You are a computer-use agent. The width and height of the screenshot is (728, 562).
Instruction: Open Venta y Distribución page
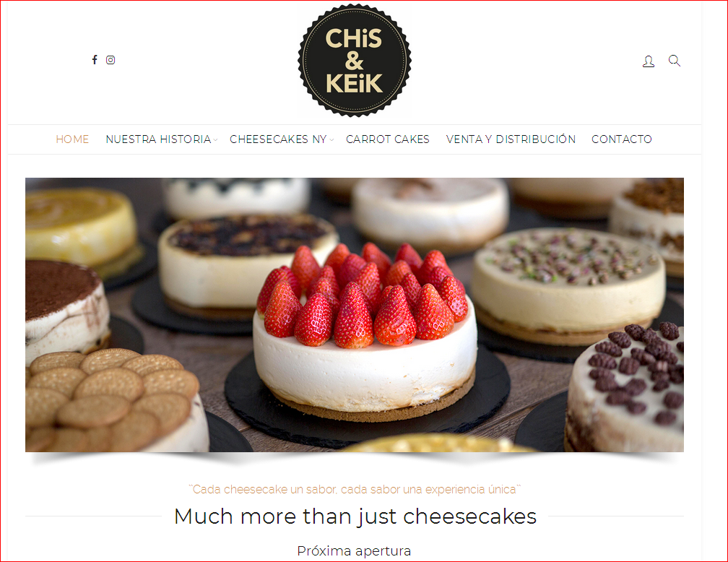(x=511, y=139)
